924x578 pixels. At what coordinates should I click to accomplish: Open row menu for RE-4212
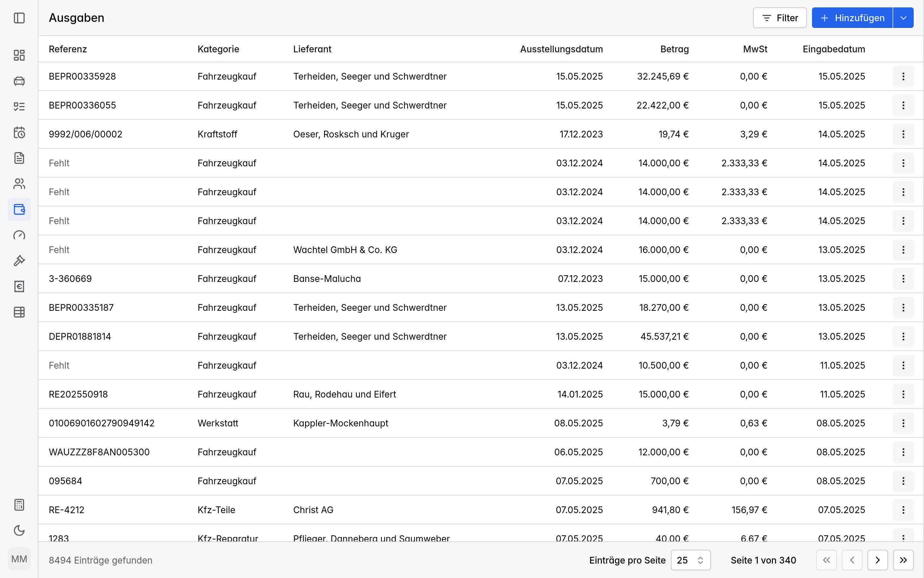point(903,510)
